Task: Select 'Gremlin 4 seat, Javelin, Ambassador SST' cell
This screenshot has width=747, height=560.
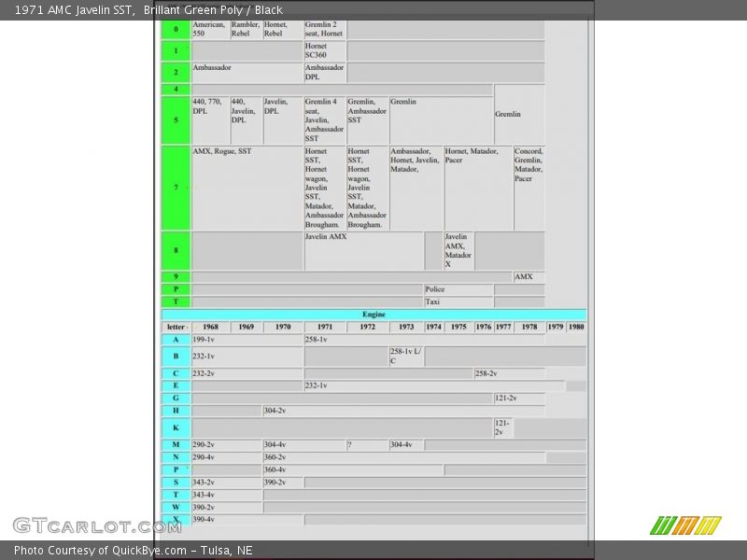Action: tap(325, 120)
